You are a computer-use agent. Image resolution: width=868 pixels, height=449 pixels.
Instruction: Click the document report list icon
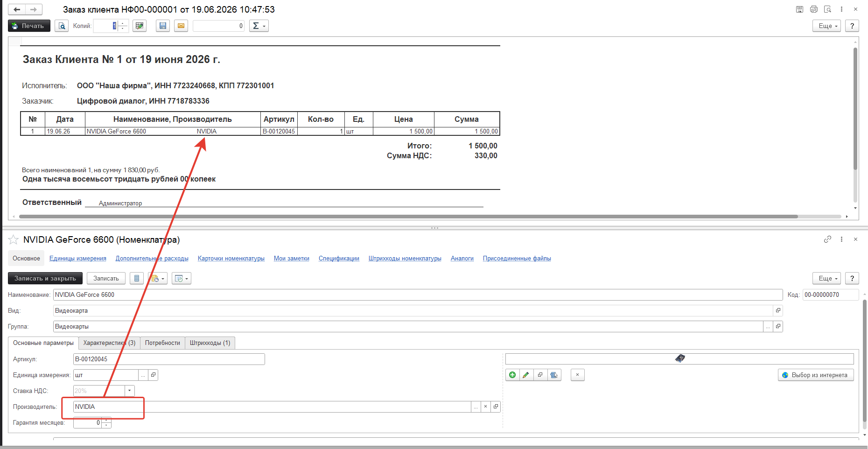point(137,278)
